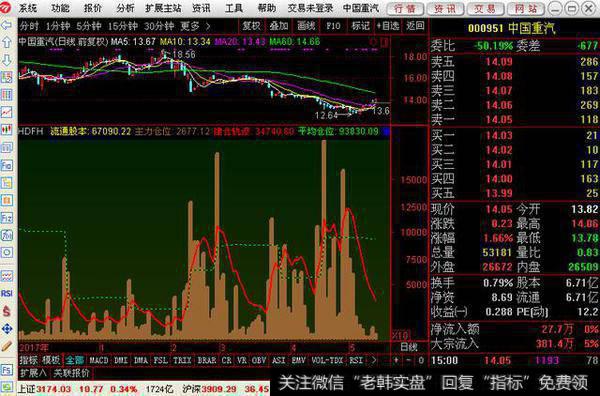Click the down arrow icon in left sidebar
This screenshot has height=396, width=600.
7,60
